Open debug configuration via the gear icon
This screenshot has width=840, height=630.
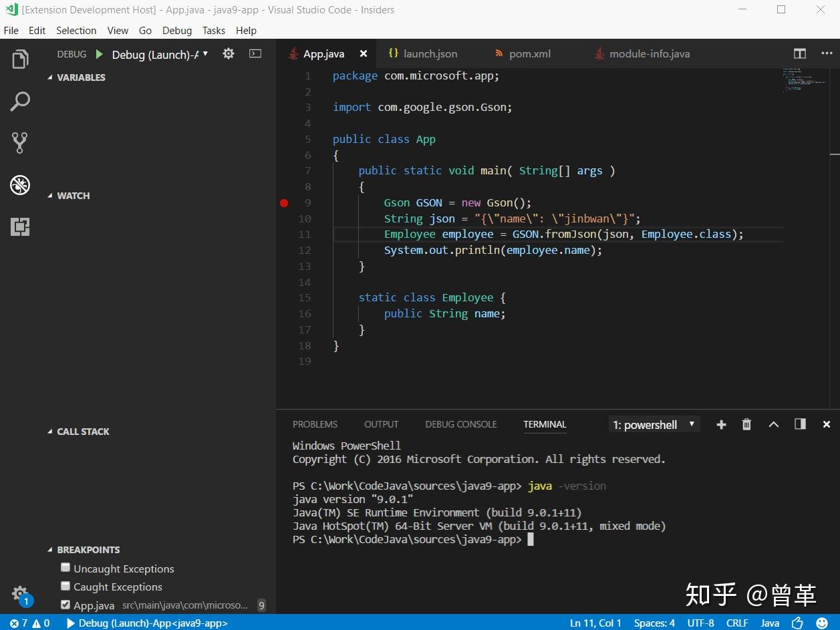point(228,54)
